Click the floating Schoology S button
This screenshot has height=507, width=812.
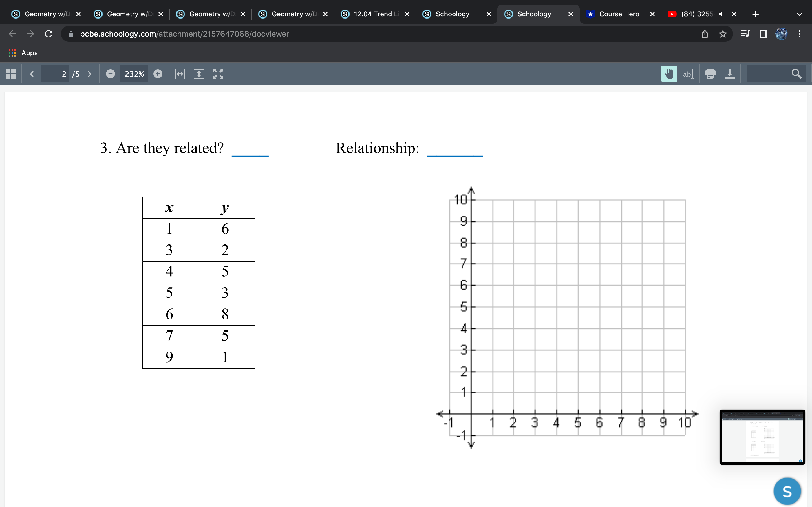pos(787,491)
